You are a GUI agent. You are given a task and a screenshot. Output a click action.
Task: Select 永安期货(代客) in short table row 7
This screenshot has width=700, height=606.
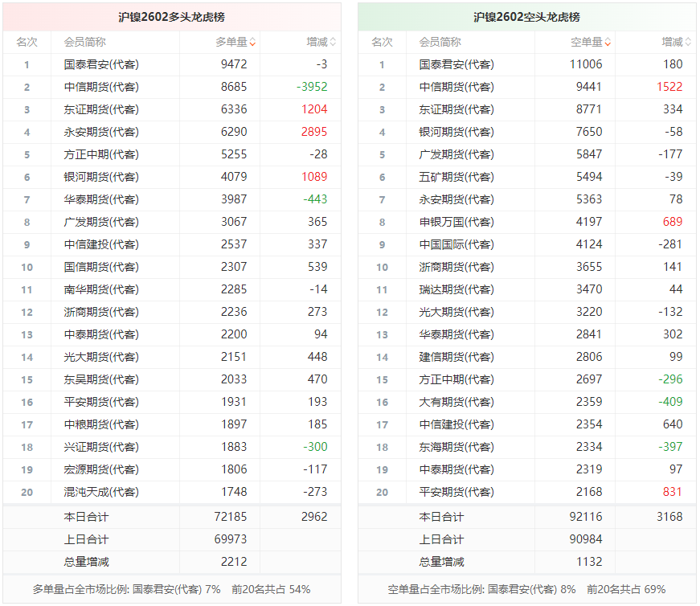pyautogui.click(x=456, y=199)
